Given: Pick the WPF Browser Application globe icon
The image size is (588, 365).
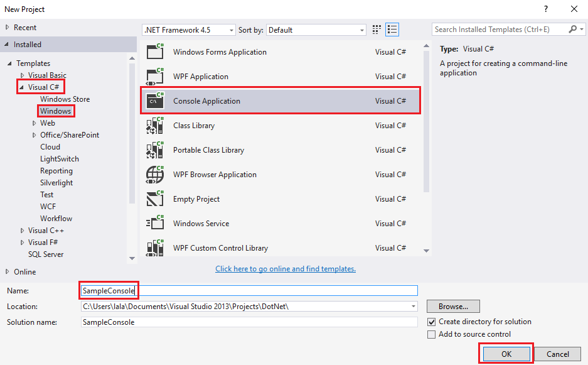Looking at the screenshot, I should (x=155, y=175).
